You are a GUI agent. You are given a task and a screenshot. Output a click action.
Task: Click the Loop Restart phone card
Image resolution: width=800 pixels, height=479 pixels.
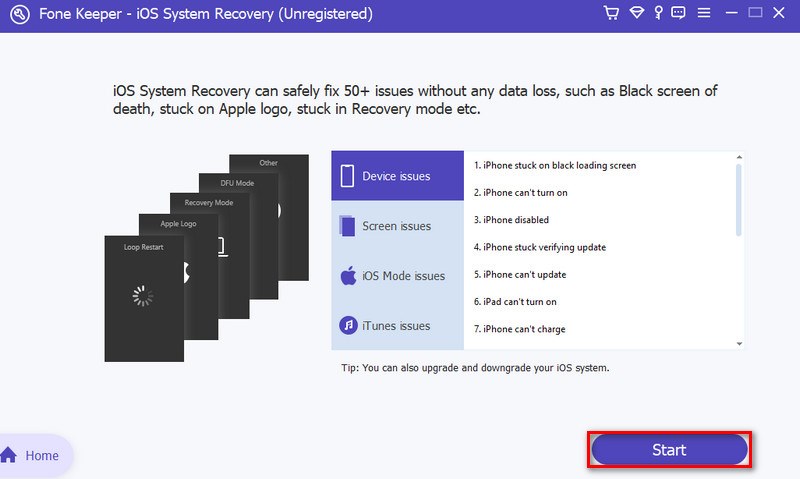[x=144, y=299]
